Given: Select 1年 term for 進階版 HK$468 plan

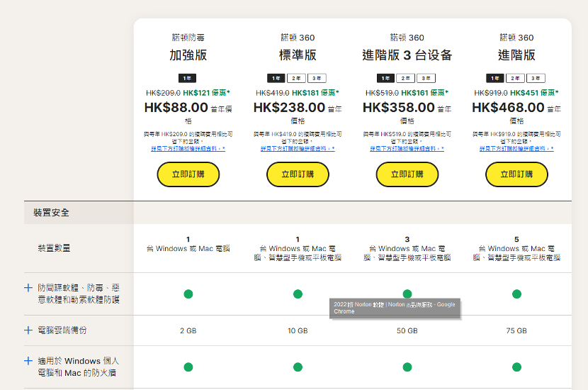Looking at the screenshot, I should (x=495, y=78).
